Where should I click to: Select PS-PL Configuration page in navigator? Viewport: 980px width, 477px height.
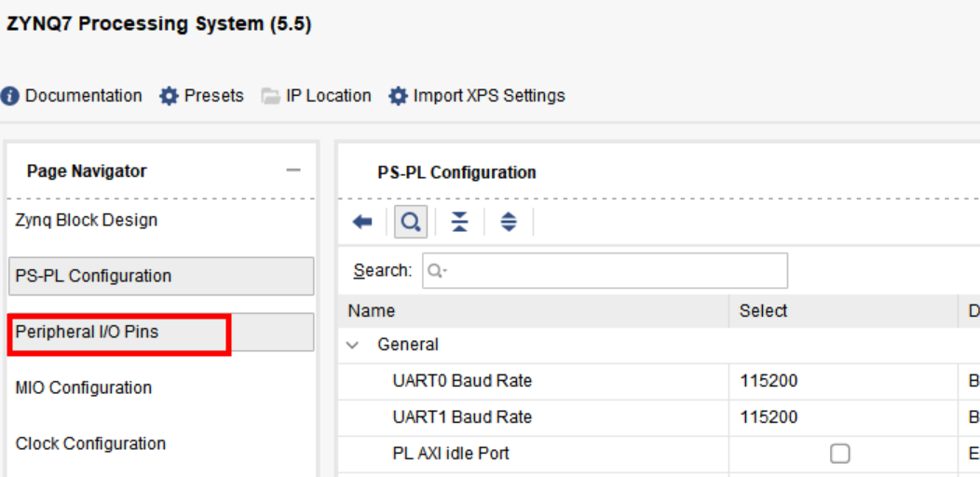161,276
